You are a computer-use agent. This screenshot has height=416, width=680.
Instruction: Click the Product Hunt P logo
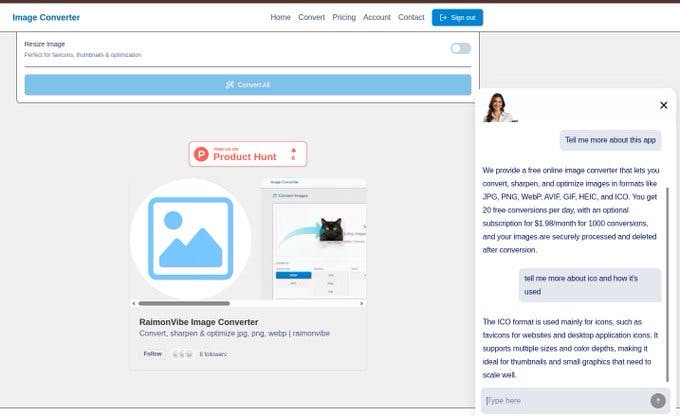[x=201, y=154]
